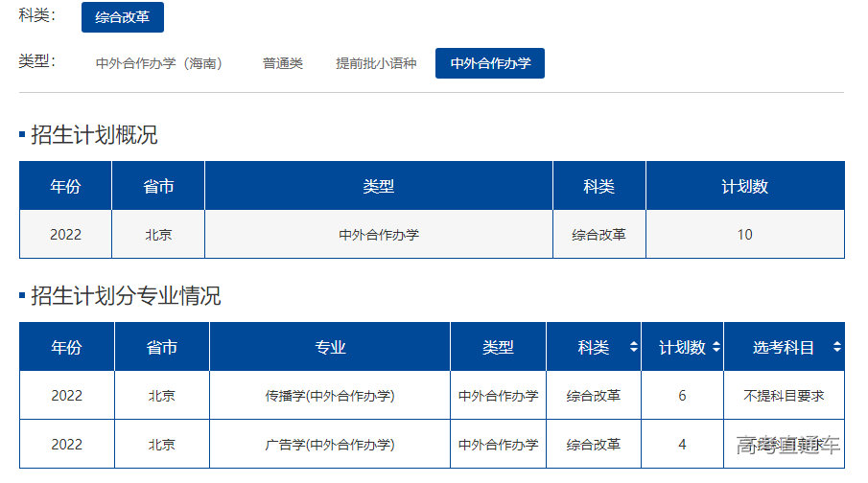Image resolution: width=868 pixels, height=483 pixels.
Task: Click 招生计划分专业情况 section heading
Action: pyautogui.click(x=126, y=295)
